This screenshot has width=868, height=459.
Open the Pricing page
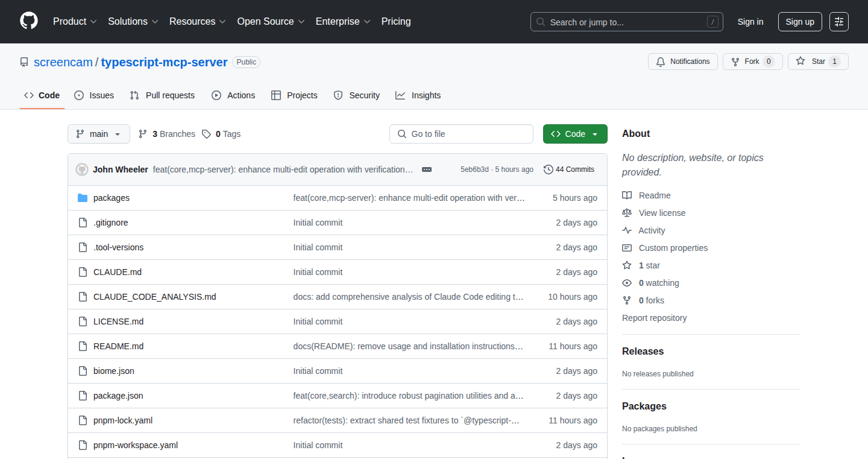click(x=396, y=21)
